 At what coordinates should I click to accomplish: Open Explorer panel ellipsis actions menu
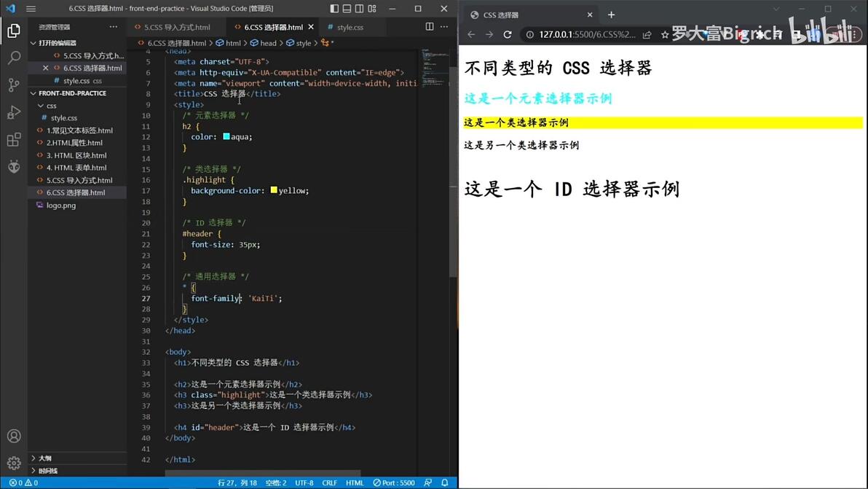pyautogui.click(x=114, y=26)
